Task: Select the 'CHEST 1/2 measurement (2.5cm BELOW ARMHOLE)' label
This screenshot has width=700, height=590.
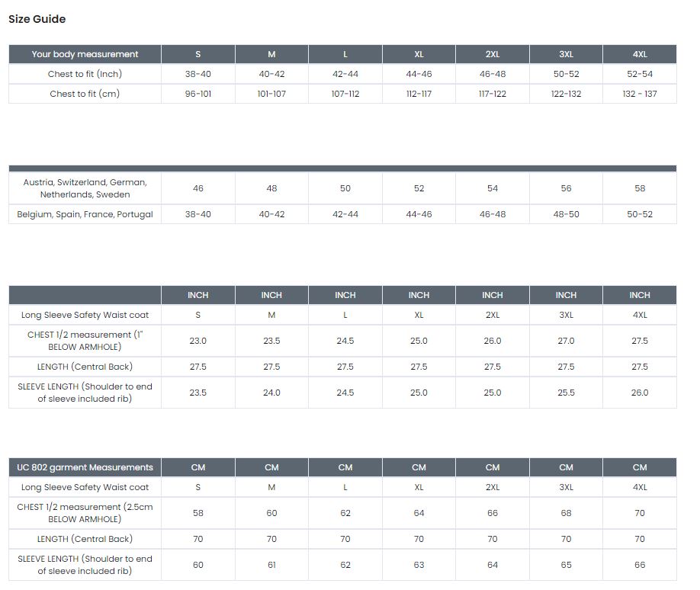Action: [85, 513]
